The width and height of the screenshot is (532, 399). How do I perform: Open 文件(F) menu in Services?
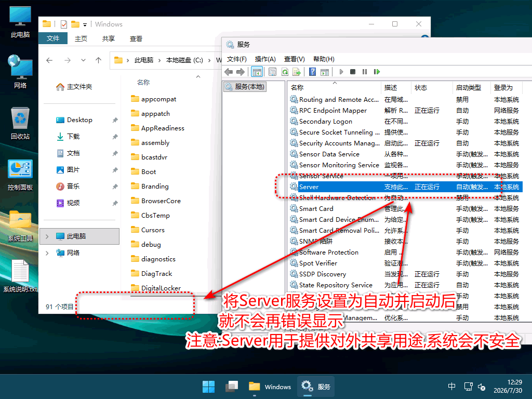236,59
